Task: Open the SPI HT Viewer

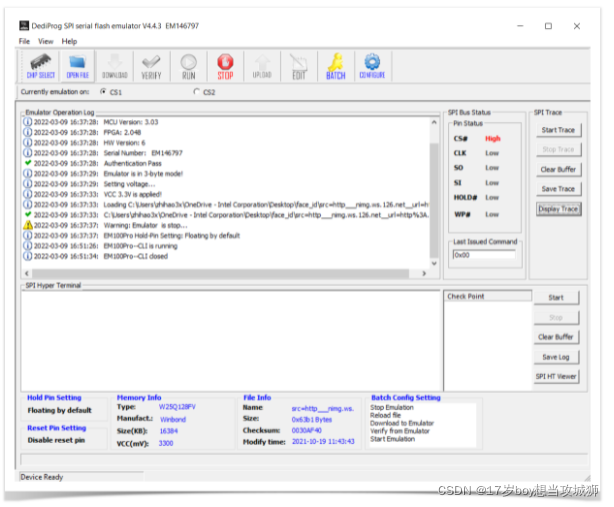Action: 556,377
